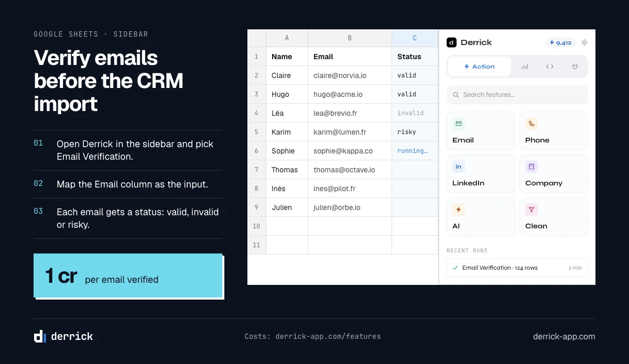Select the cell karim@lumen.fr

(x=350, y=132)
